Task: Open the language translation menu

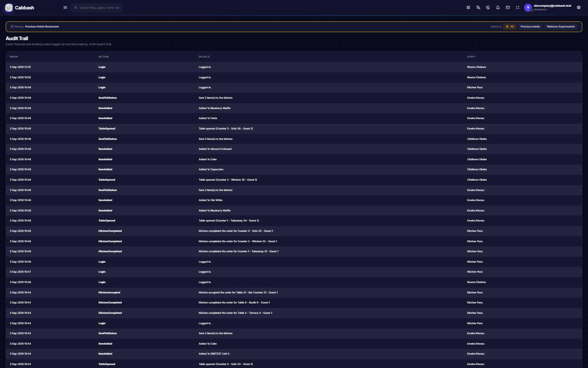Action: pos(478,8)
